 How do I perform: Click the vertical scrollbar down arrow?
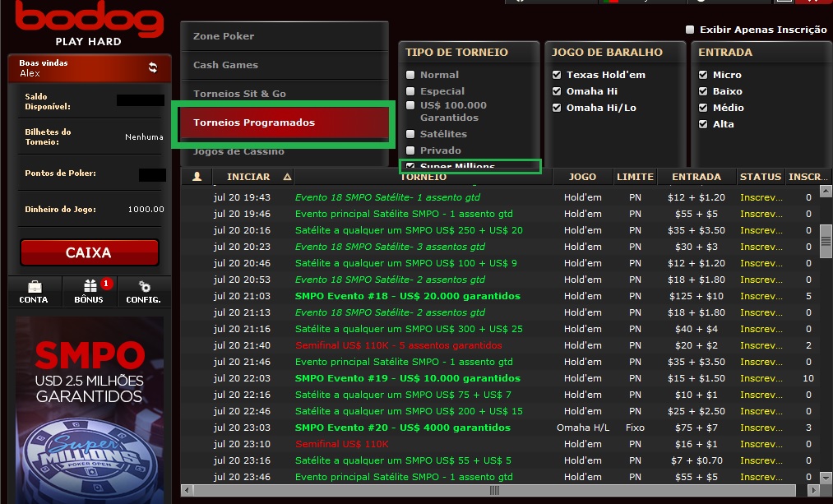click(x=826, y=478)
